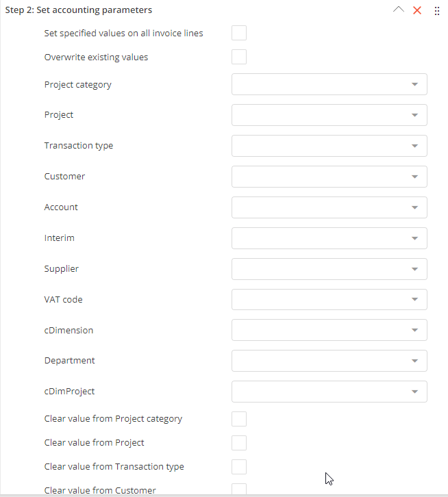Open the cDimension dropdown
Image resolution: width=448 pixels, height=497 pixels.
point(414,330)
